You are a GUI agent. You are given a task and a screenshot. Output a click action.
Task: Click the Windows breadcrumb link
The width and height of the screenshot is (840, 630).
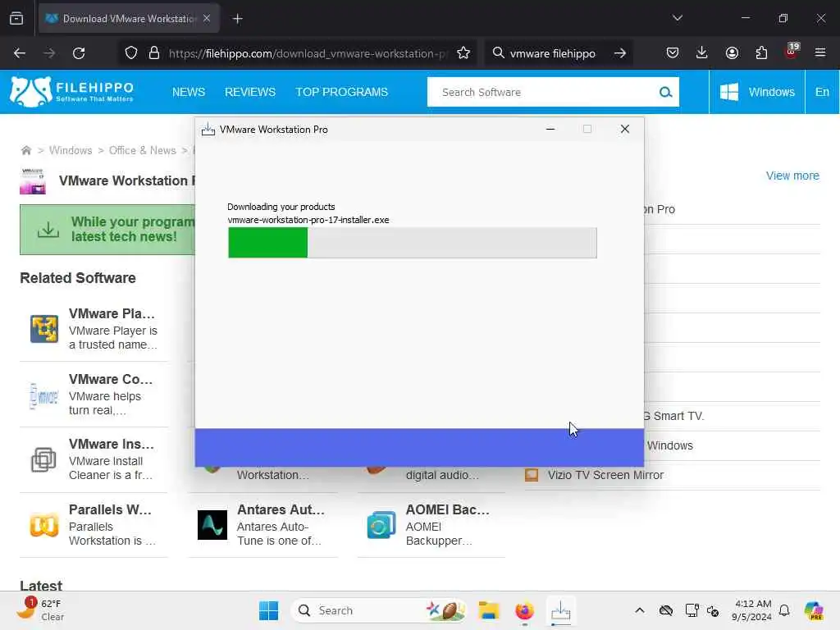point(71,151)
